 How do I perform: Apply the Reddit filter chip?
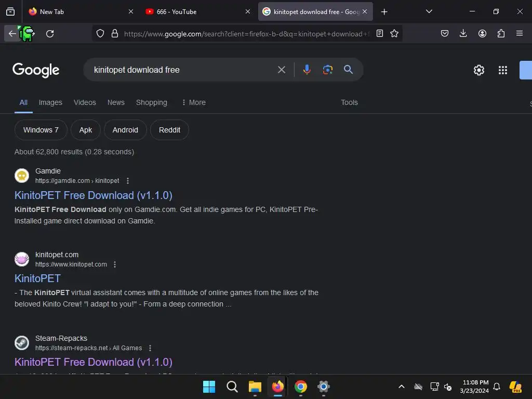coord(169,130)
